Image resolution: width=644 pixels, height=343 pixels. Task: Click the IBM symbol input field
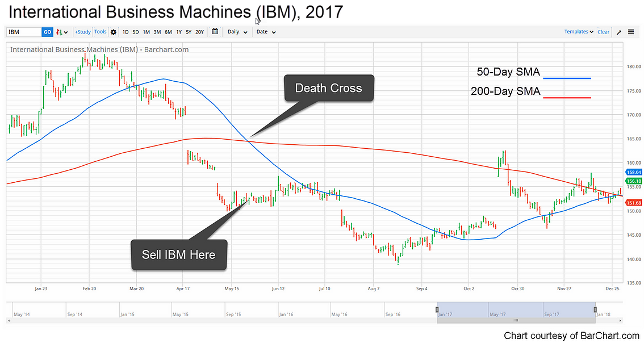pyautogui.click(x=24, y=32)
